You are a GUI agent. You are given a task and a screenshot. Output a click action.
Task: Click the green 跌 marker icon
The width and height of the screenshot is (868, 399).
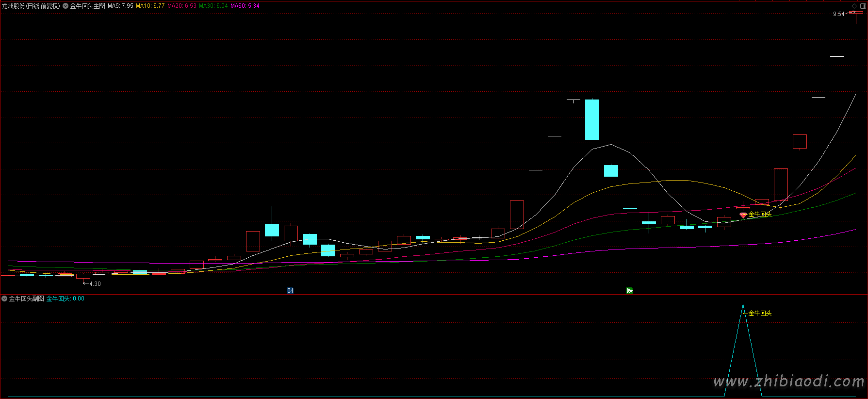[x=629, y=291]
